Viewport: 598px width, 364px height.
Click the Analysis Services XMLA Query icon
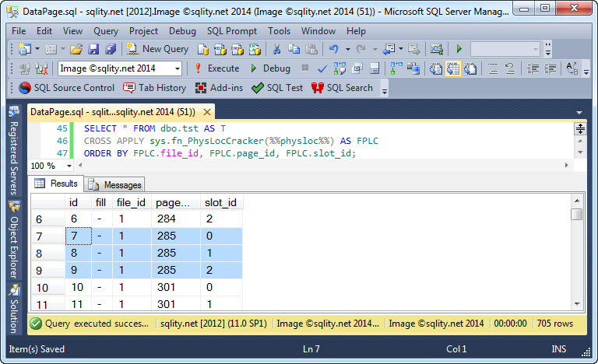pyautogui.click(x=255, y=49)
